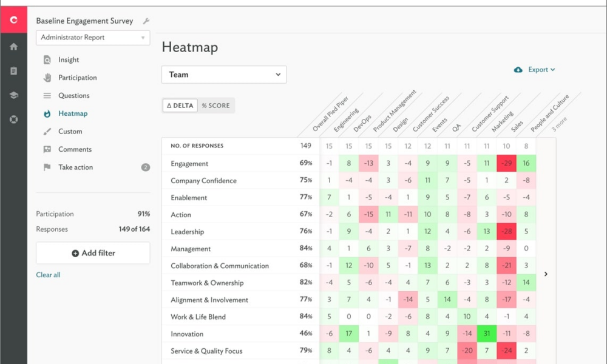Click the 46% Innovation overall score

306,333
